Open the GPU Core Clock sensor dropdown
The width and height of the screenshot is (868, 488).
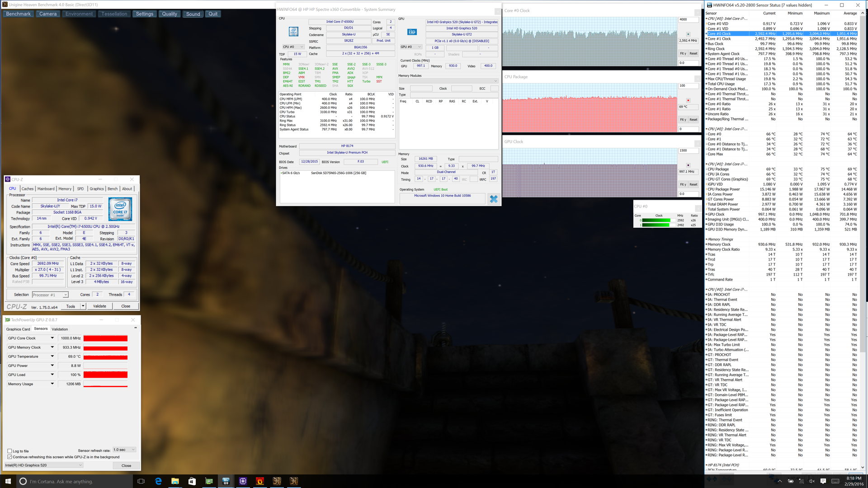[52, 338]
